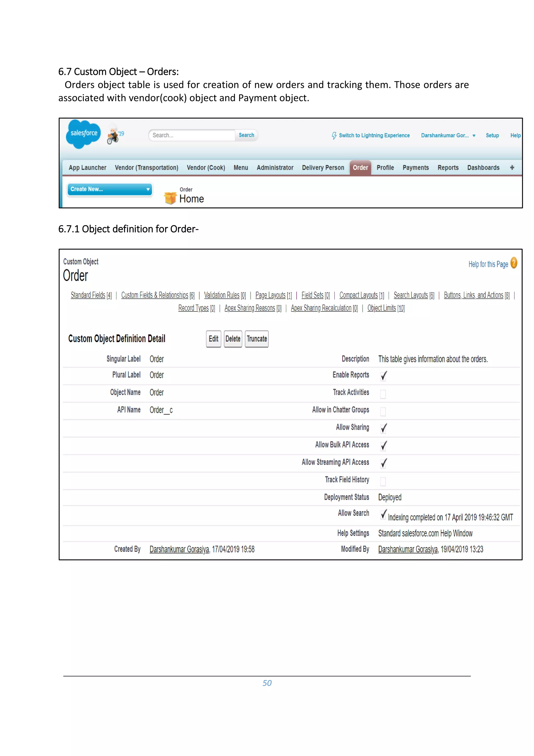
Task: Click the lightning bolt icon
Action: pyautogui.click(x=334, y=136)
